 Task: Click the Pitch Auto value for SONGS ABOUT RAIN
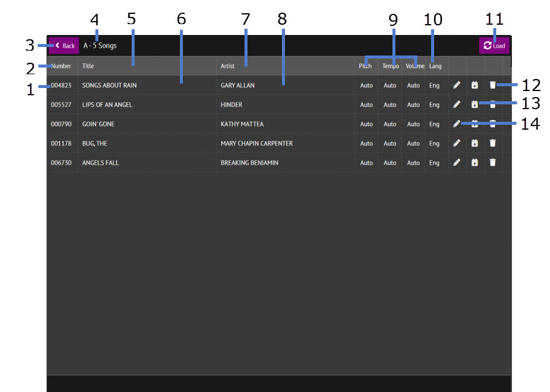click(x=366, y=86)
